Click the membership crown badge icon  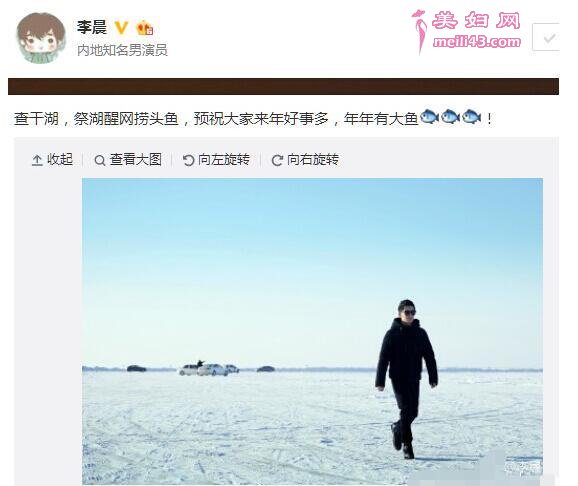point(145,28)
